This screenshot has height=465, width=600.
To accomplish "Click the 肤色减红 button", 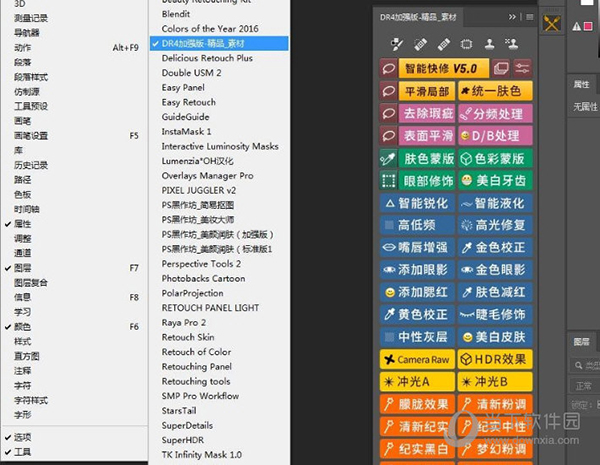I will 495,292.
